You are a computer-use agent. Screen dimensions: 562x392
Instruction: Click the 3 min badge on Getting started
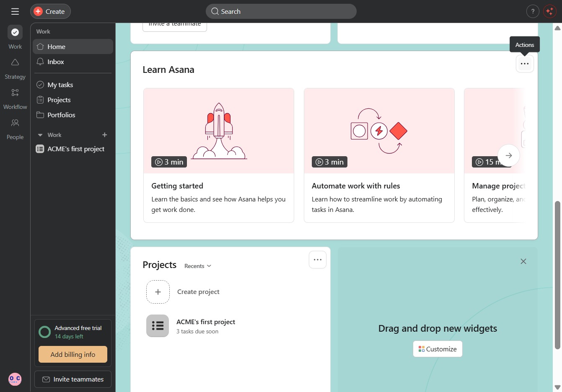[x=169, y=162]
